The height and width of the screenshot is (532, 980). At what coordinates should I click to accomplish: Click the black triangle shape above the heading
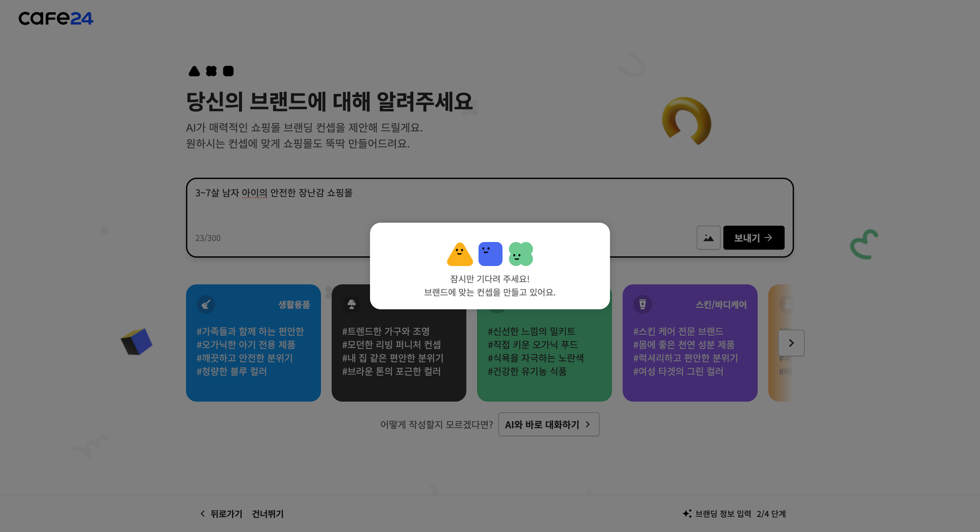pyautogui.click(x=194, y=71)
